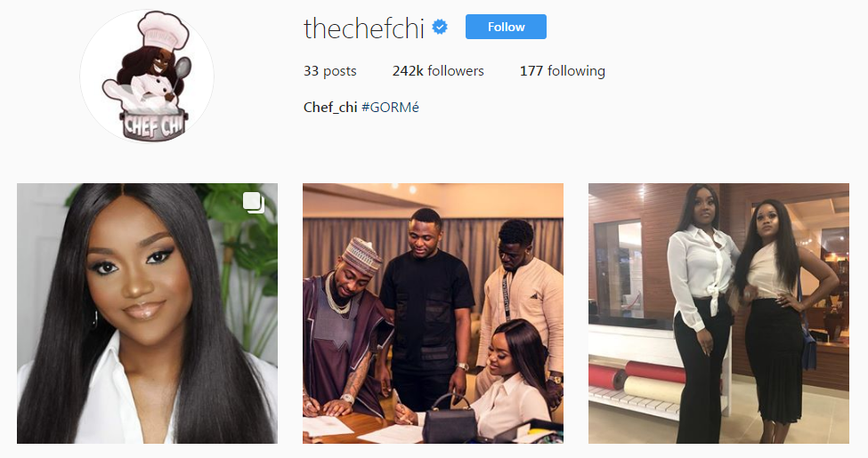Open the woman's portrait post thumbnail
The width and height of the screenshot is (868, 458).
(147, 314)
